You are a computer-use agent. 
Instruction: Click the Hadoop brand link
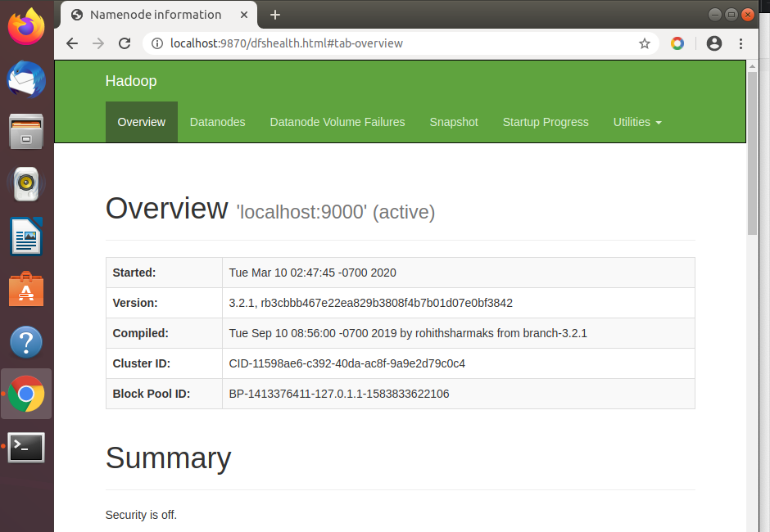click(131, 81)
